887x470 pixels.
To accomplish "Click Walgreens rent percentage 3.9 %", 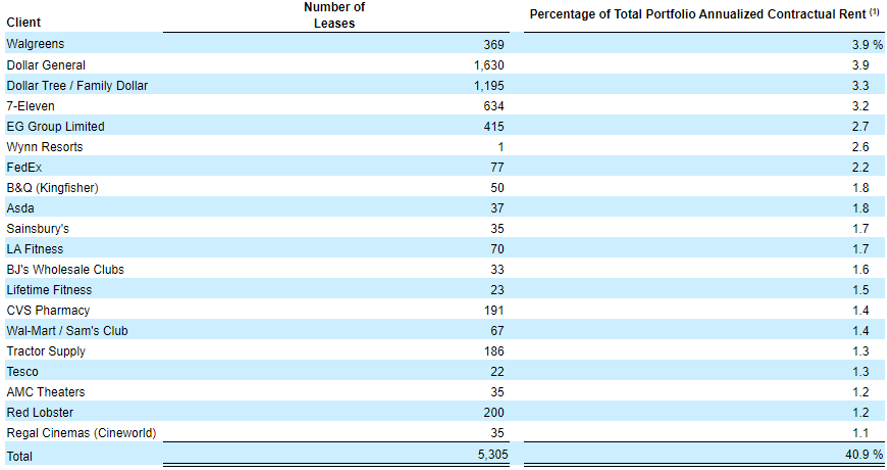I will point(867,45).
